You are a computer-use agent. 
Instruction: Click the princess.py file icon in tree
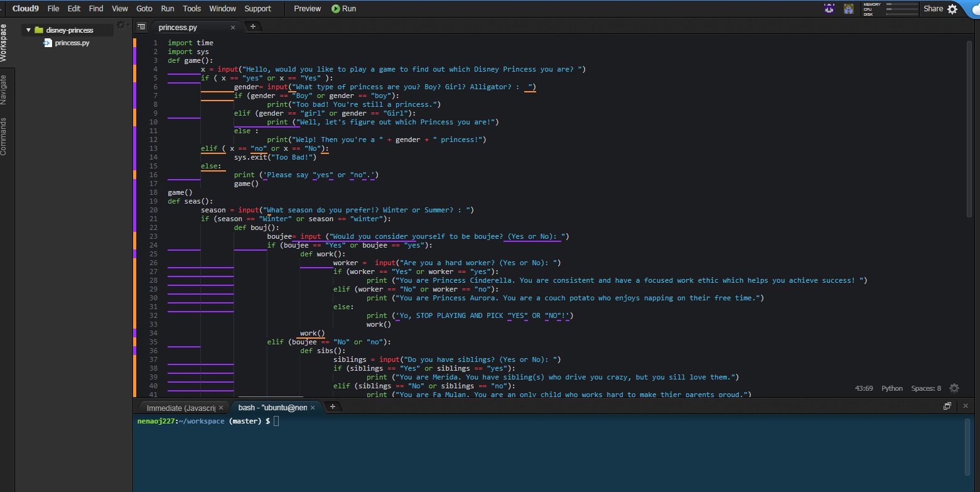[48, 43]
